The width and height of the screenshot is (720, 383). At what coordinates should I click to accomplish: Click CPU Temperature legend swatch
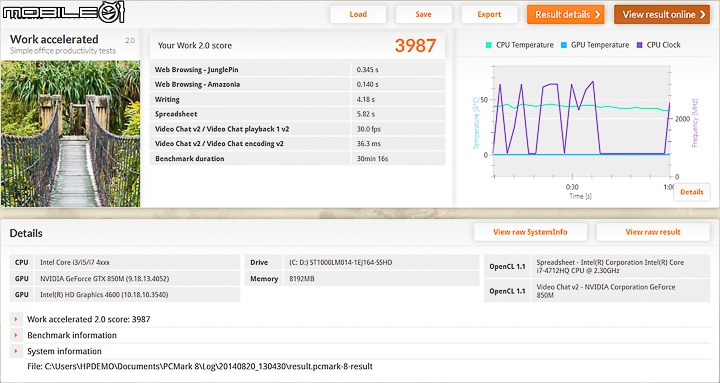pos(489,45)
